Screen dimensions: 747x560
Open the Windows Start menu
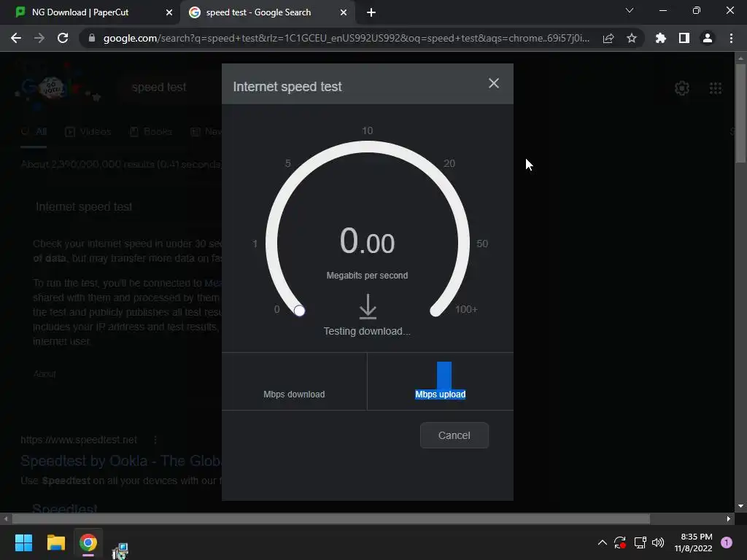pyautogui.click(x=23, y=542)
